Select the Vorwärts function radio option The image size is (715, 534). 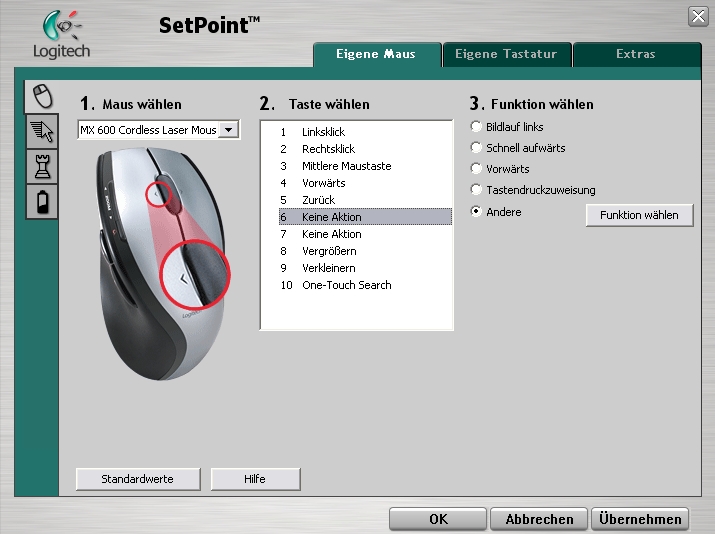coord(476,168)
